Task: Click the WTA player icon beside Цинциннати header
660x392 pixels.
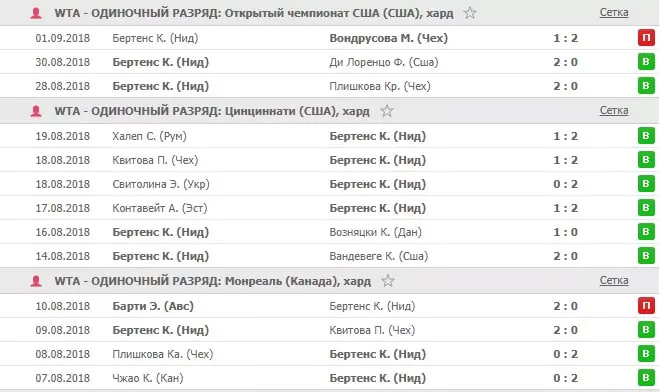Action: pyautogui.click(x=36, y=111)
